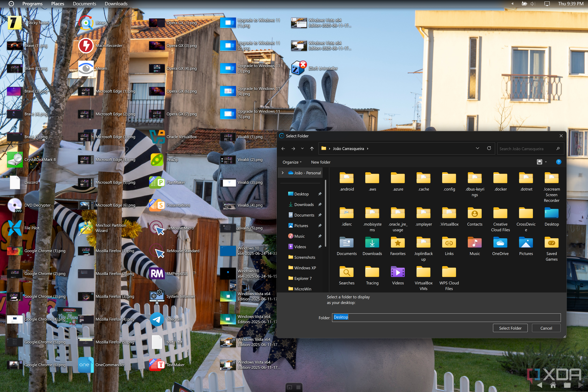Click the Telegram desktop icon
The height and width of the screenshot is (392, 588).
(157, 319)
